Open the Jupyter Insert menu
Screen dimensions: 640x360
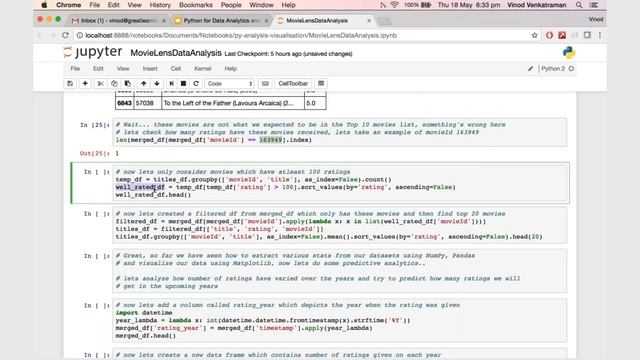(x=150, y=69)
